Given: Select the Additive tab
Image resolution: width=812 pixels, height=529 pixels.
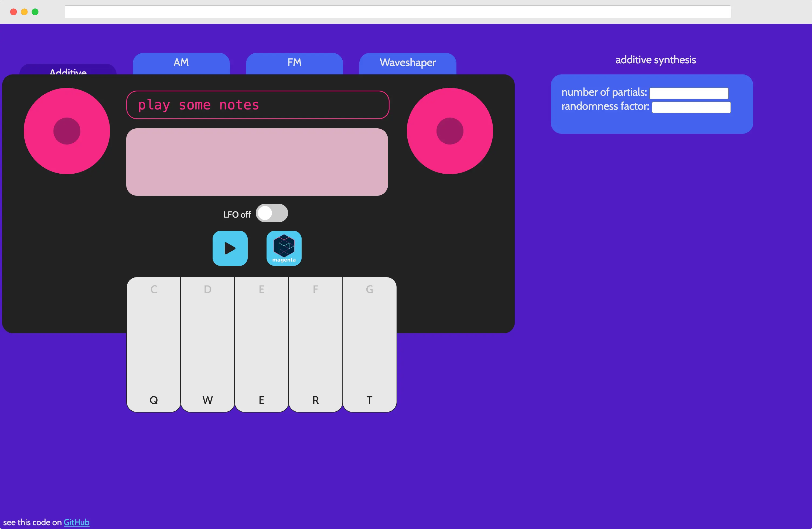Looking at the screenshot, I should click(68, 70).
